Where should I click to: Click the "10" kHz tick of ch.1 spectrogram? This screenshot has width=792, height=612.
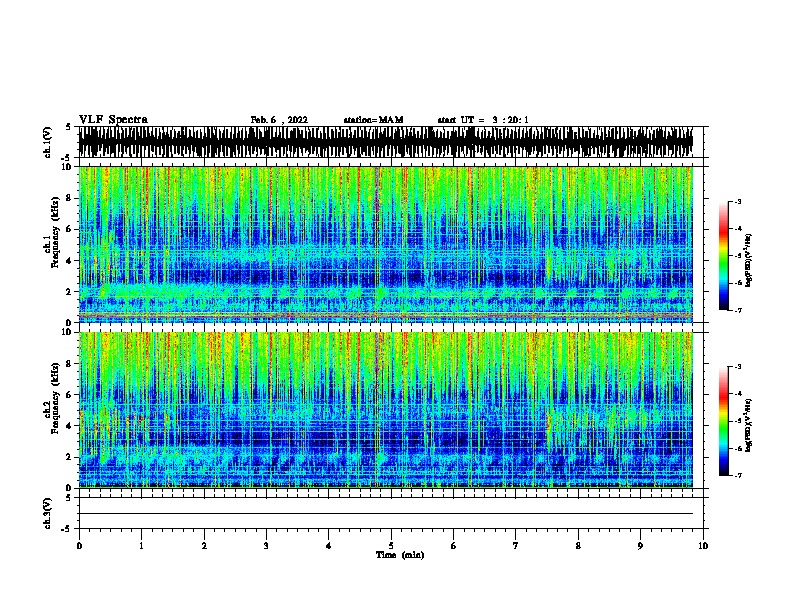click(x=68, y=167)
